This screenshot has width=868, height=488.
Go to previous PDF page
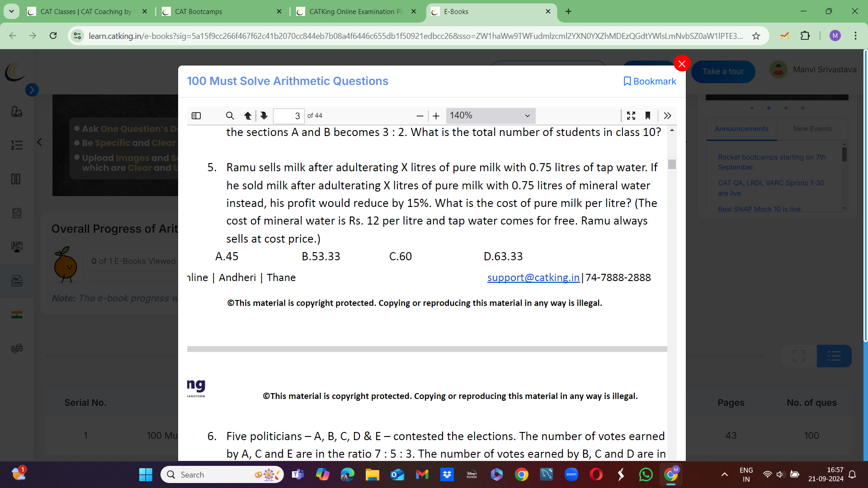(247, 116)
